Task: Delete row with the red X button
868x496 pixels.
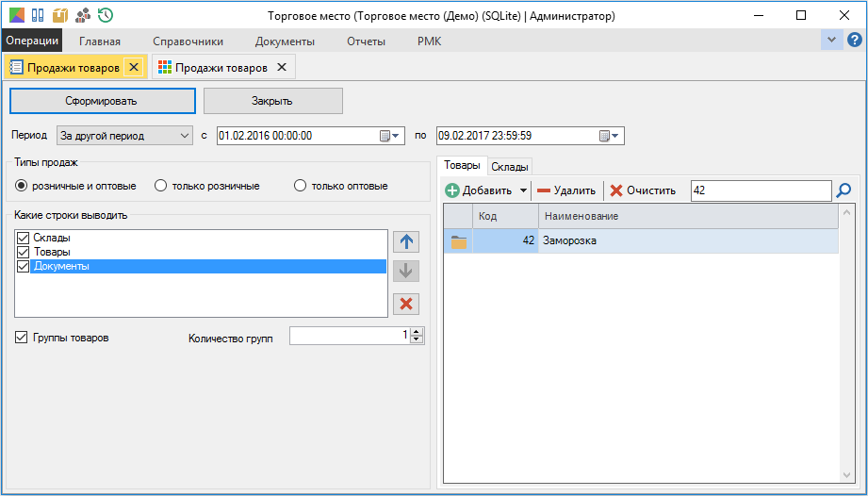Action: (x=406, y=304)
